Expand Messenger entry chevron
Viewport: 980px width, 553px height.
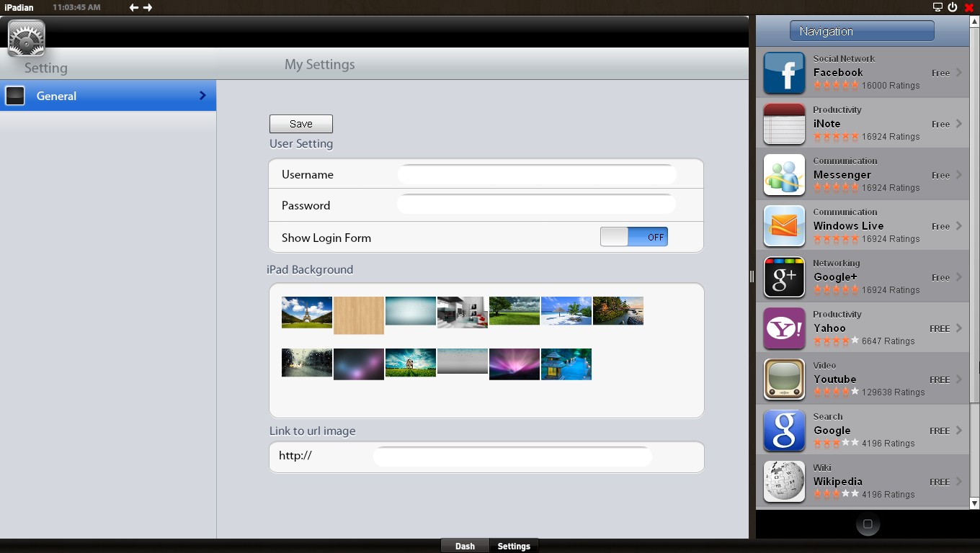point(959,174)
